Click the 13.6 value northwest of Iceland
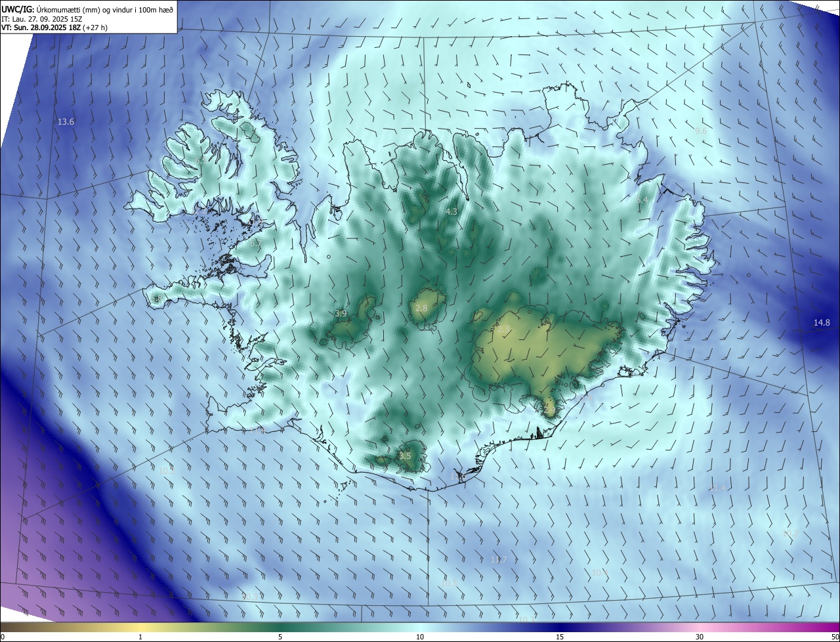Screen dimensions: 840x642 pyautogui.click(x=66, y=121)
